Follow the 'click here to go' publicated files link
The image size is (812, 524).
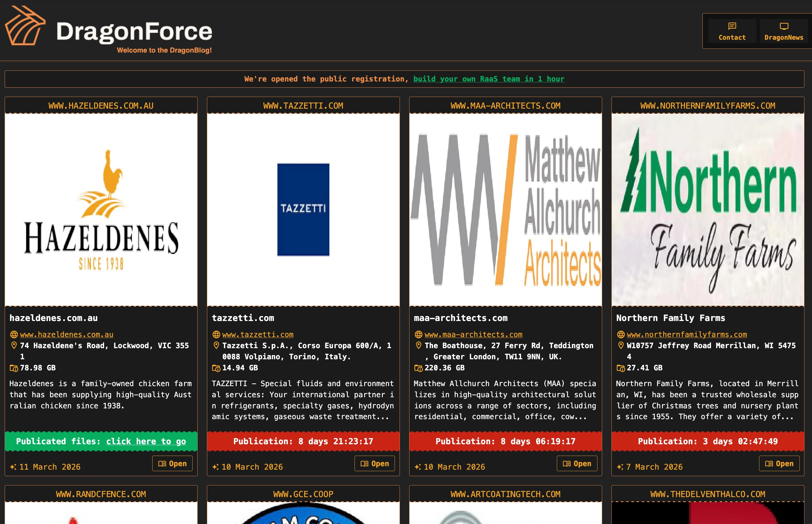click(x=146, y=441)
